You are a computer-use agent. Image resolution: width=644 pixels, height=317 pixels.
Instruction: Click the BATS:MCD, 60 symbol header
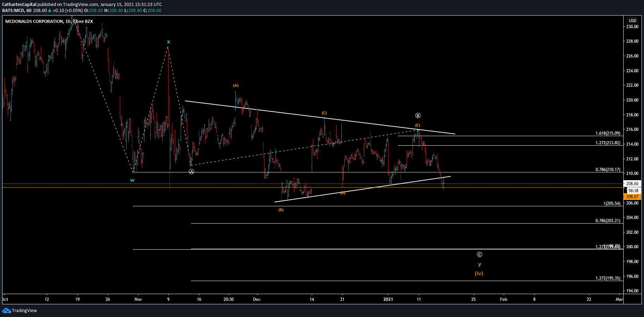(17, 11)
